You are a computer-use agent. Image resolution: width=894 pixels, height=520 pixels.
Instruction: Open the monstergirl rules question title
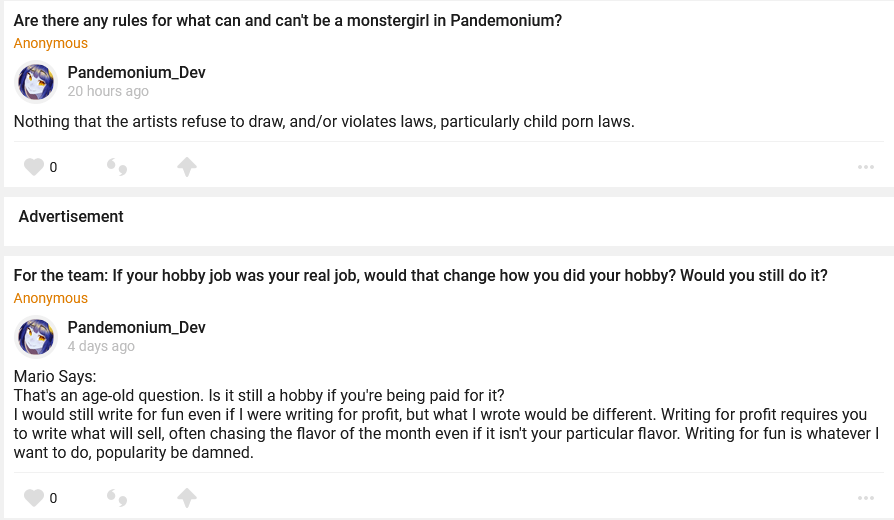pos(288,20)
